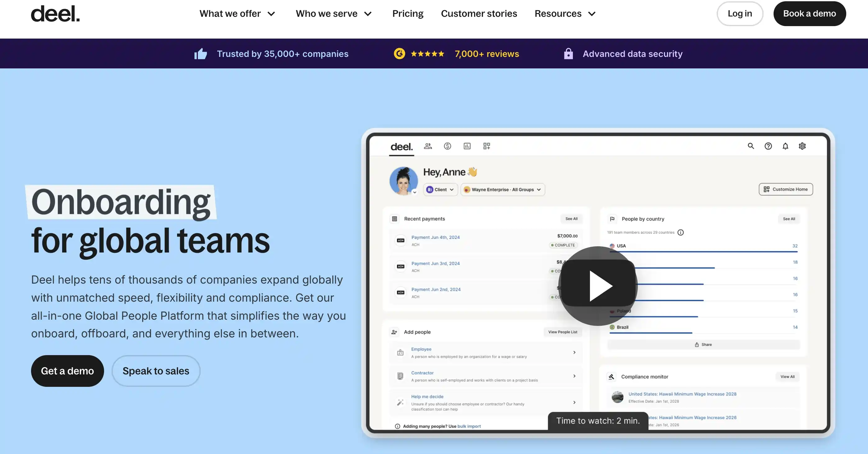Expand the What we offer menu
Image resolution: width=868 pixels, height=454 pixels.
[x=238, y=13]
